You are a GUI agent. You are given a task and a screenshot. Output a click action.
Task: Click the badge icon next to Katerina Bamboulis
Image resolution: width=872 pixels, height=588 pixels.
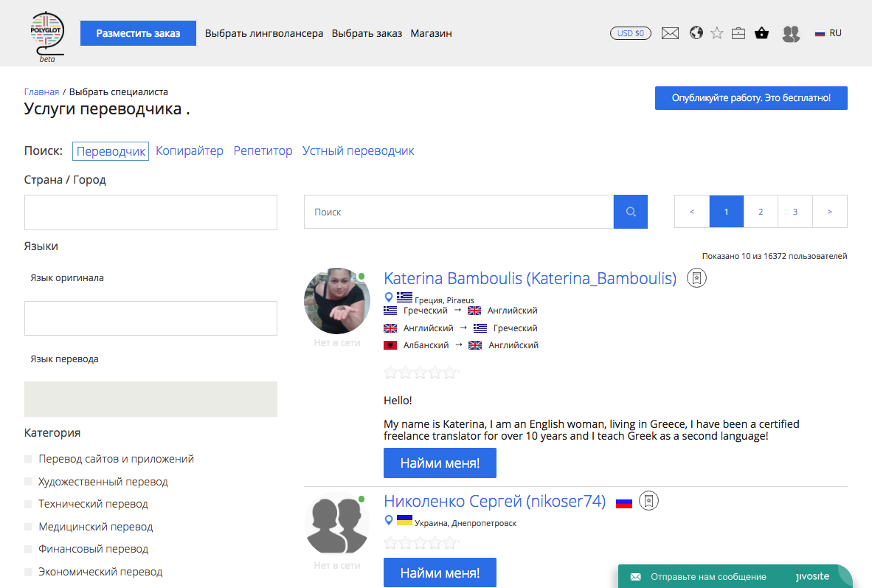[x=696, y=278]
